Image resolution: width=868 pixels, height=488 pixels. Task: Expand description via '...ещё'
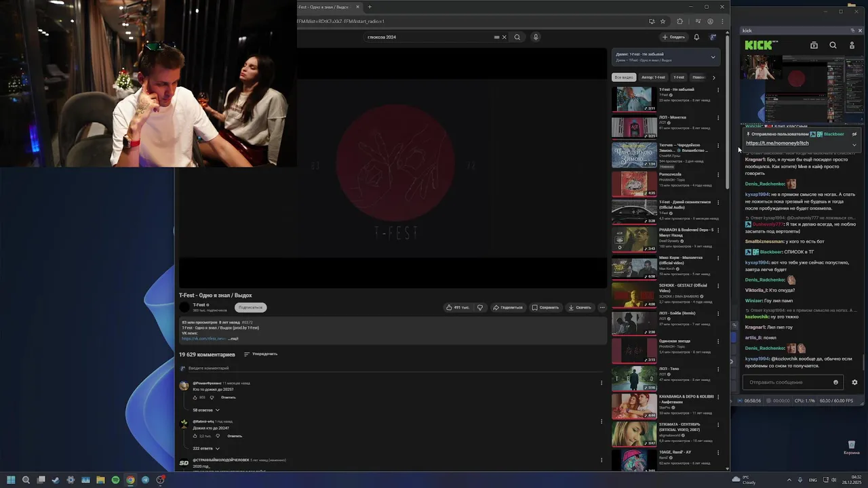point(233,338)
